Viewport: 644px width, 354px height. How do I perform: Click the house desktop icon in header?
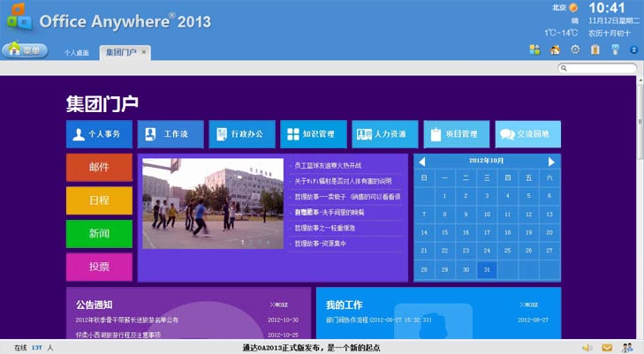coord(555,49)
